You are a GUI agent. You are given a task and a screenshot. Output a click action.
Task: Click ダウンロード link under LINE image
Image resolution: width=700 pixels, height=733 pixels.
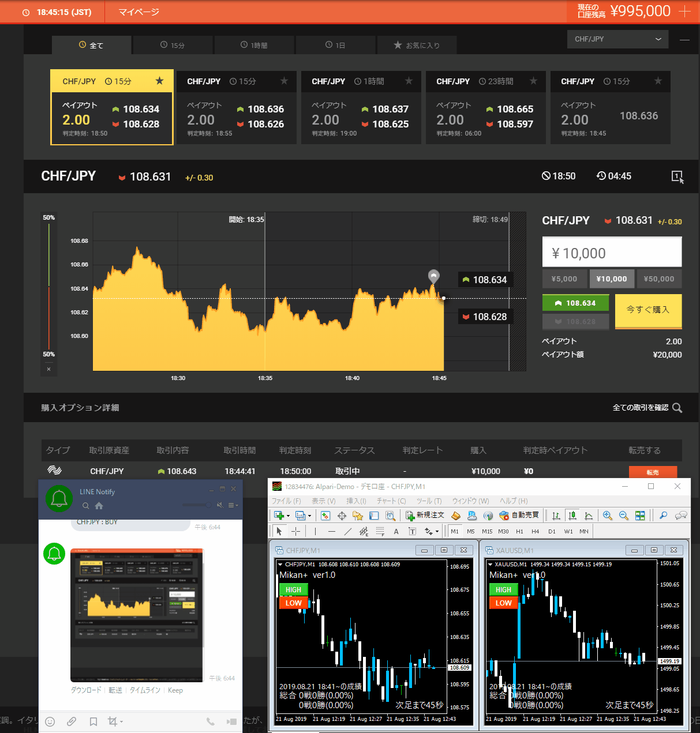tap(86, 690)
